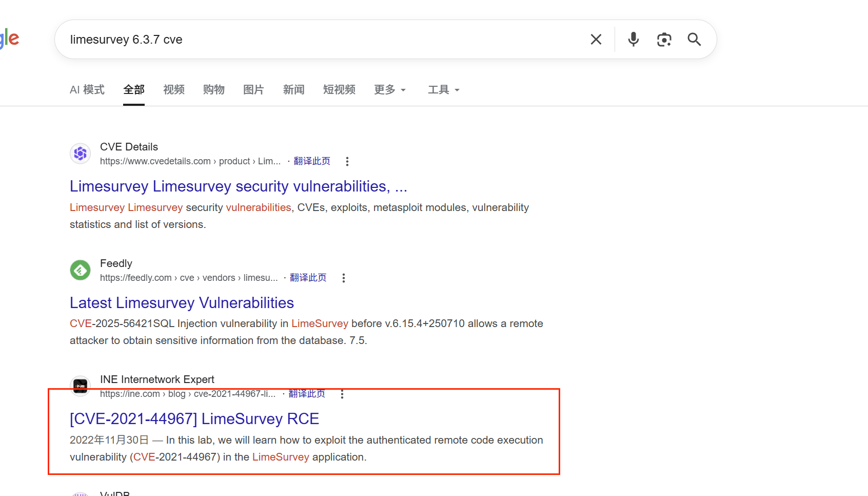868x496 pixels.
Task: Switch to 短视频 results tab
Action: [339, 90]
